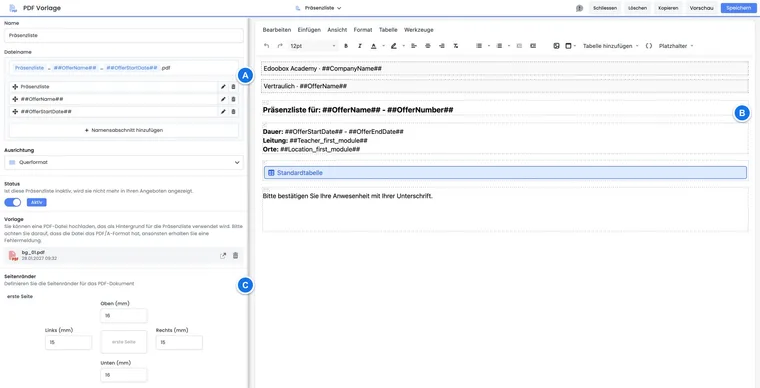Viewport: 760px width, 388px height.
Task: Click the 'Vertraulich - ##OfferName##' header line
Action: pos(305,86)
